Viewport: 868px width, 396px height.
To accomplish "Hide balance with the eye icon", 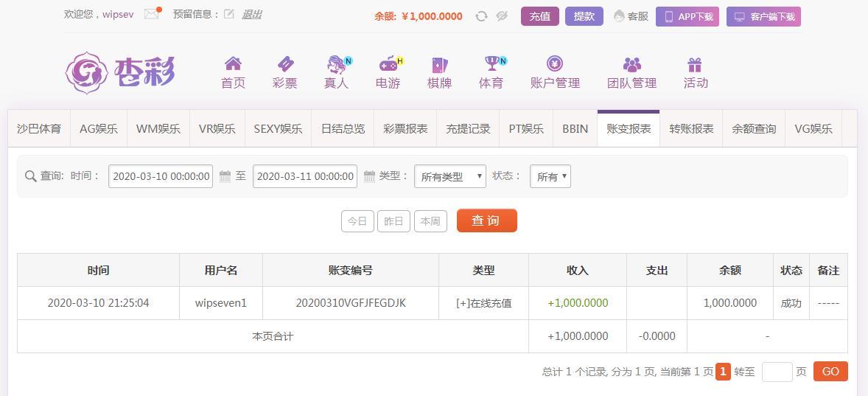I will point(502,16).
